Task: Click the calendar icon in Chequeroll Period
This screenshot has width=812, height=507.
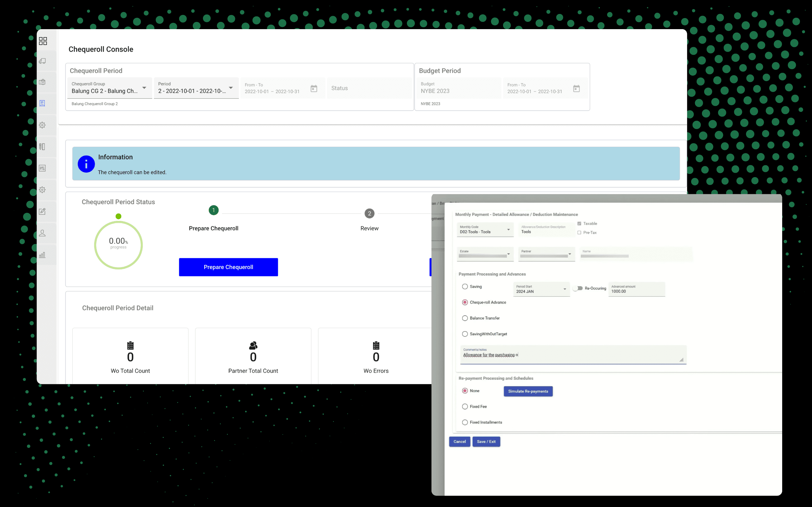Action: point(314,88)
